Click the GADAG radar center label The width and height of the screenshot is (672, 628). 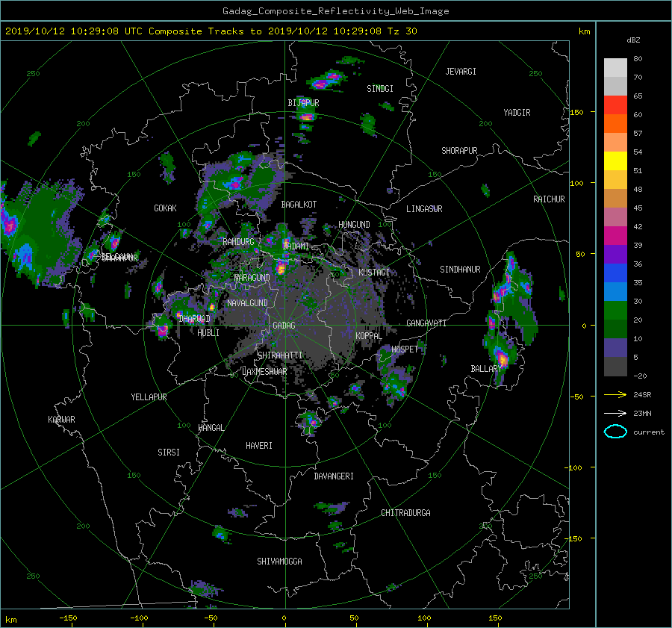pos(284,326)
